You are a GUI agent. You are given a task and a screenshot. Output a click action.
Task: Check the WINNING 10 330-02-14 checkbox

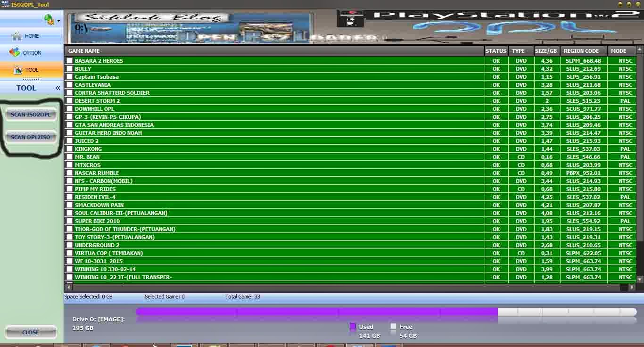[x=70, y=269]
